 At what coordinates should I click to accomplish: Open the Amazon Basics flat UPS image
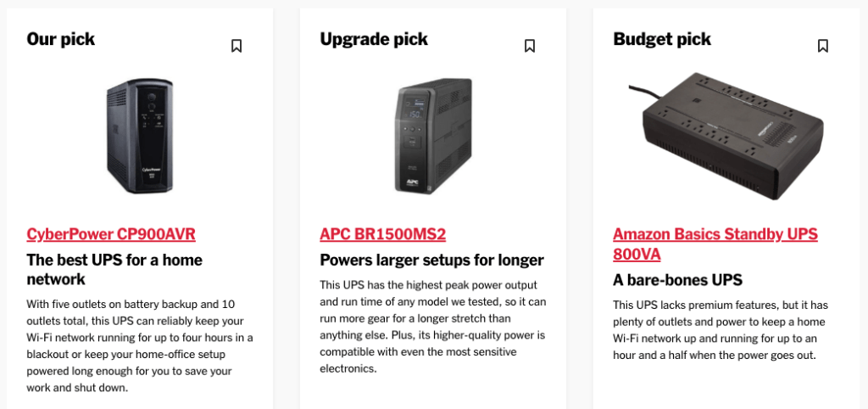click(x=726, y=137)
